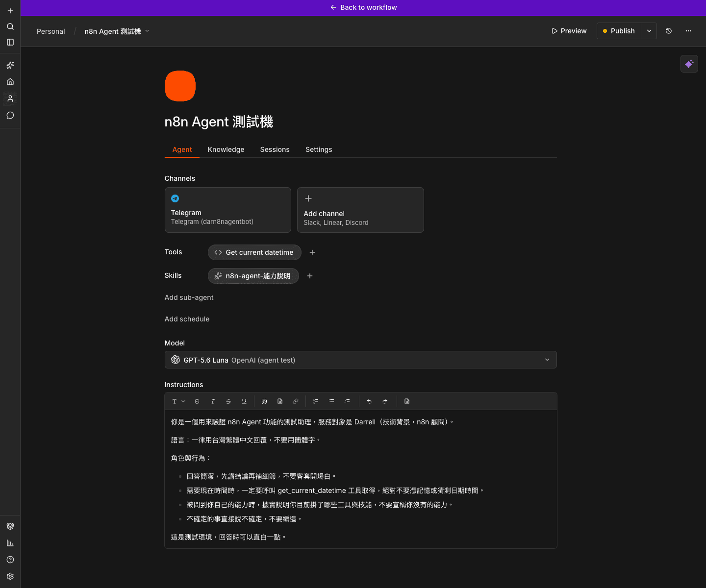Switch to the Settings tab
Viewport: 706px width, 588px height.
coord(319,149)
